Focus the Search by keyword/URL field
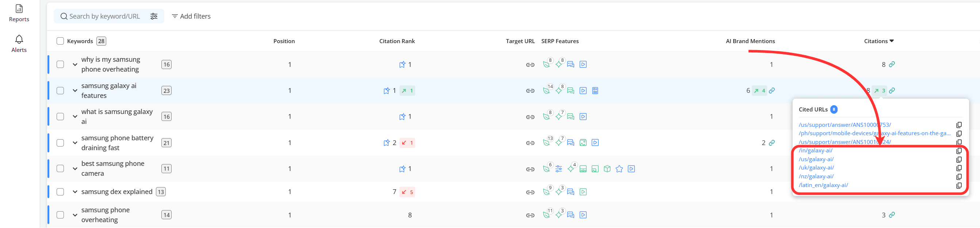This screenshot has height=228, width=980. [105, 16]
